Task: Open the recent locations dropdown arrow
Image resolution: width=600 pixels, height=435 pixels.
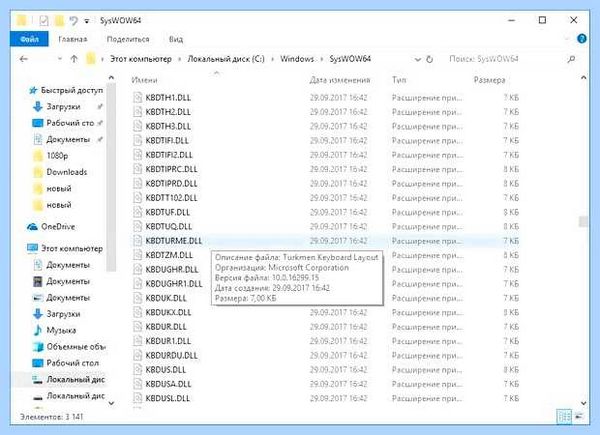Action: point(59,59)
